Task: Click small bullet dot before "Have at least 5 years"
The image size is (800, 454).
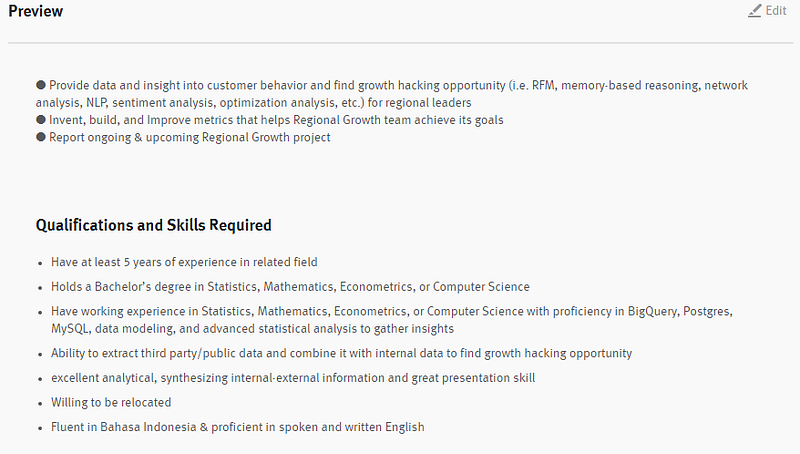Action: [x=39, y=263]
